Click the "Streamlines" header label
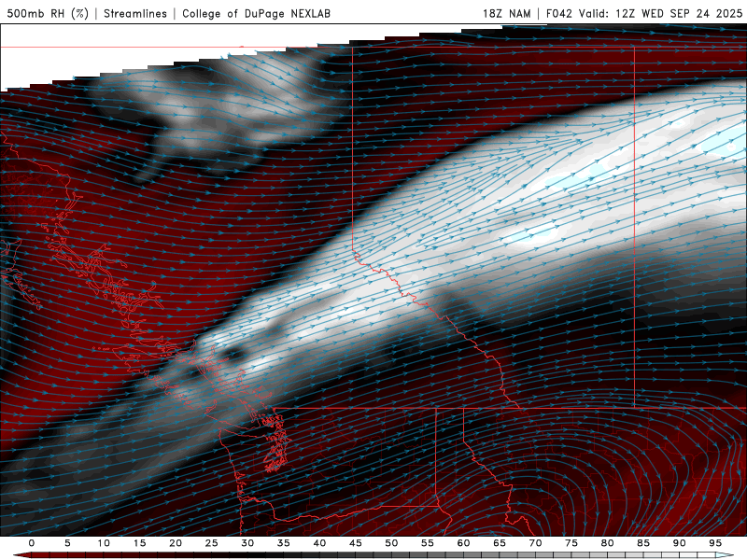 135,13
